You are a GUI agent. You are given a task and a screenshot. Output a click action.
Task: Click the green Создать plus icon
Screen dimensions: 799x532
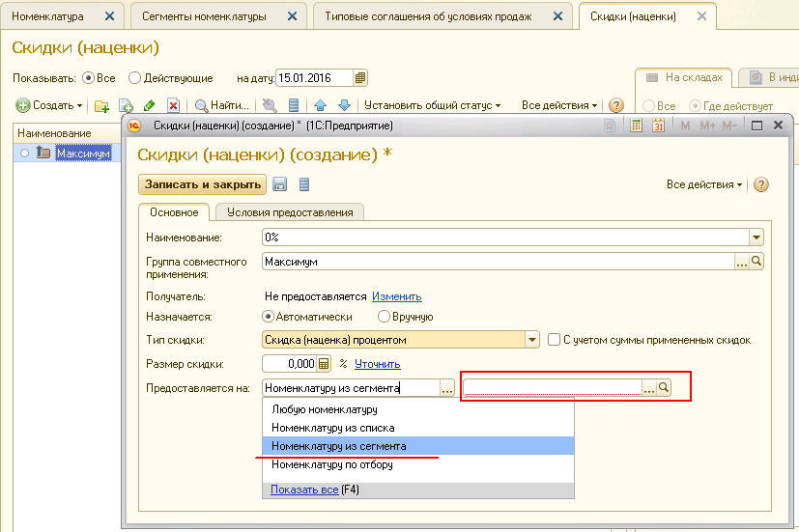(23, 105)
